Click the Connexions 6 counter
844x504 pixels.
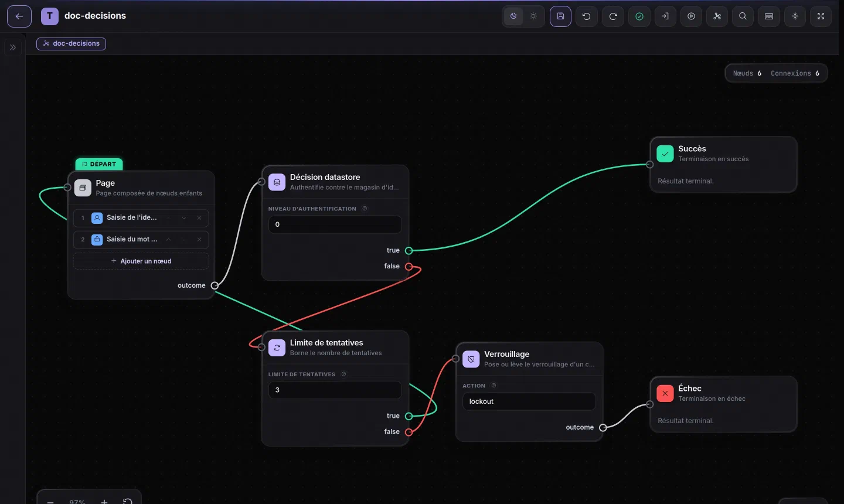795,73
